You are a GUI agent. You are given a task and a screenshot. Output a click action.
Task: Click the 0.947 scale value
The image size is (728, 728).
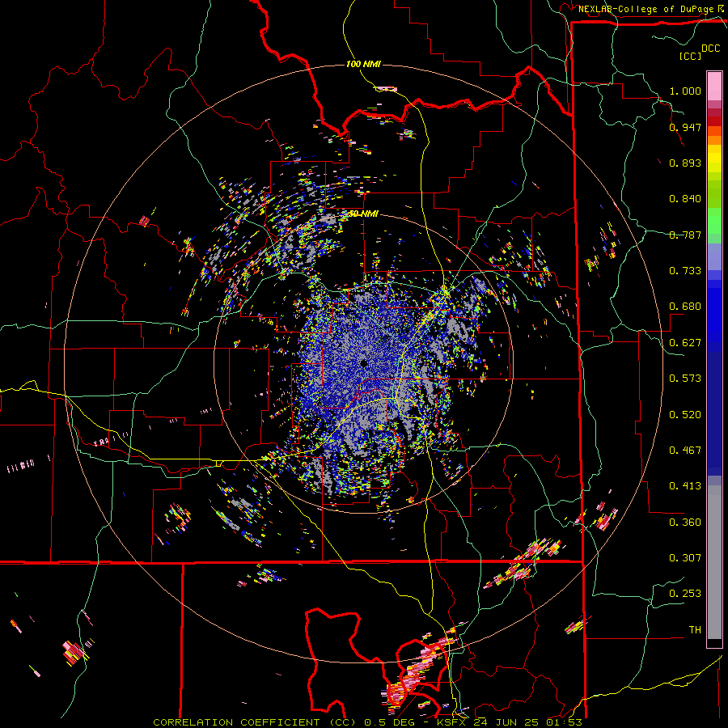click(x=685, y=127)
